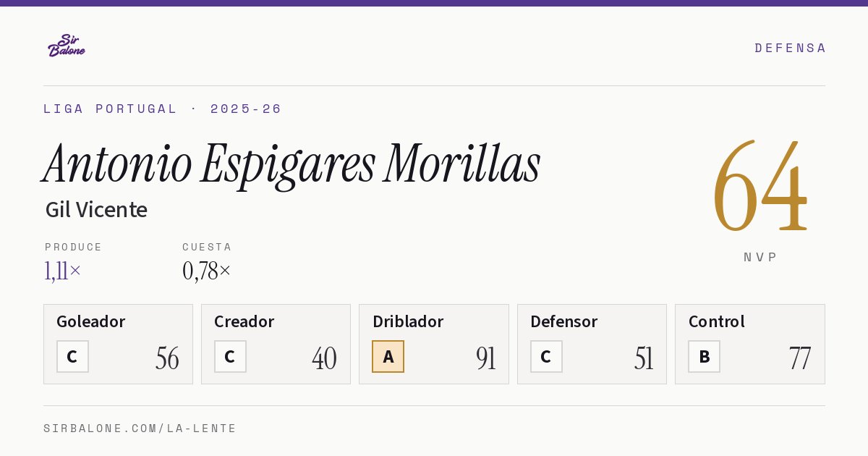Click the C grade badge under Goleador
Image resolution: width=868 pixels, height=456 pixels.
72,356
